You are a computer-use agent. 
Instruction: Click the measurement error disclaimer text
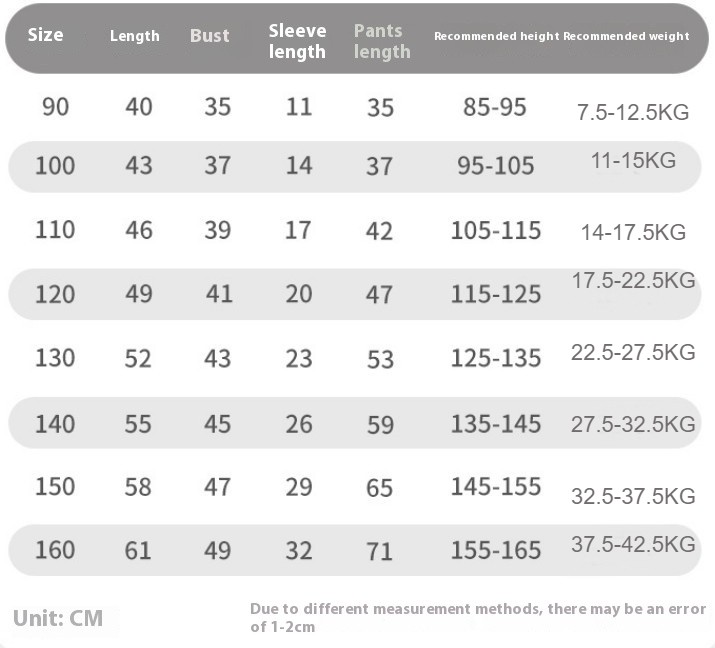[x=478, y=618]
